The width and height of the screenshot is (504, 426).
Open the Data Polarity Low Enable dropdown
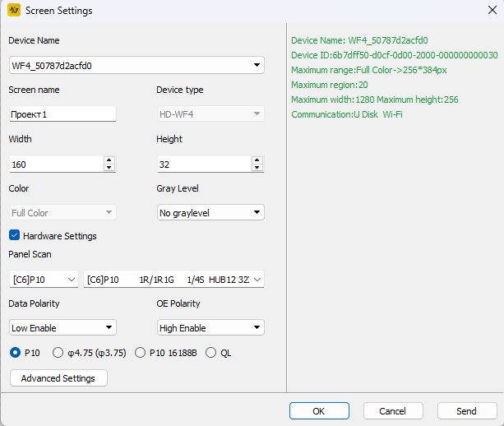click(x=62, y=327)
